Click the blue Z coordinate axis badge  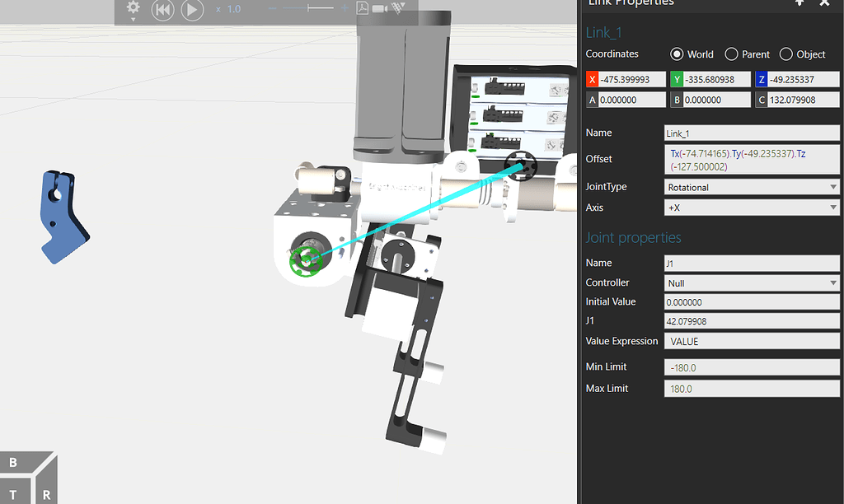[x=762, y=79]
